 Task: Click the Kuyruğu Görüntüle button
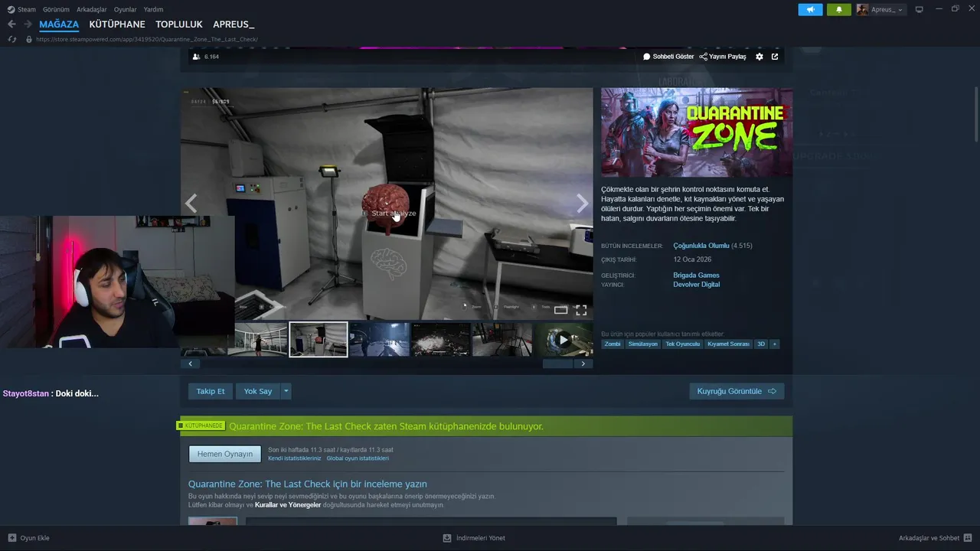tap(737, 391)
